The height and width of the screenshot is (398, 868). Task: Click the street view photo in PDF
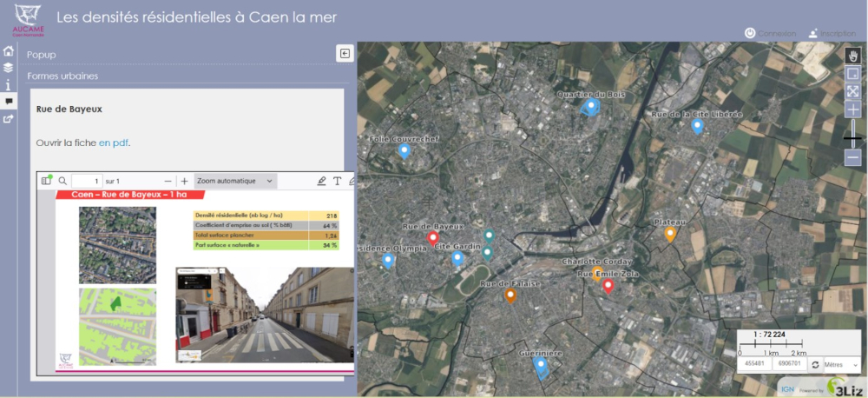click(x=265, y=315)
